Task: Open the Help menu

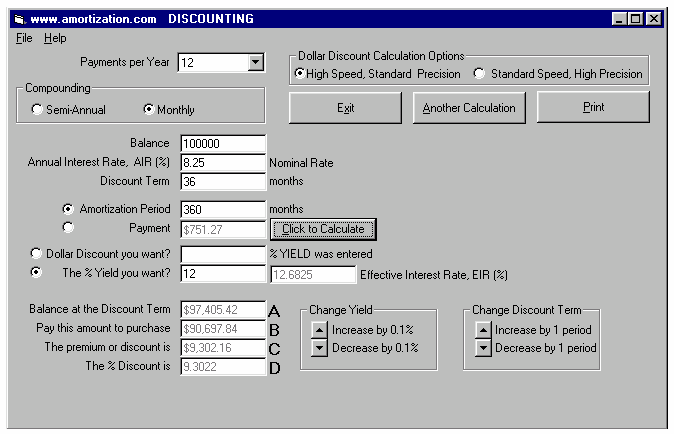Action: tap(55, 38)
